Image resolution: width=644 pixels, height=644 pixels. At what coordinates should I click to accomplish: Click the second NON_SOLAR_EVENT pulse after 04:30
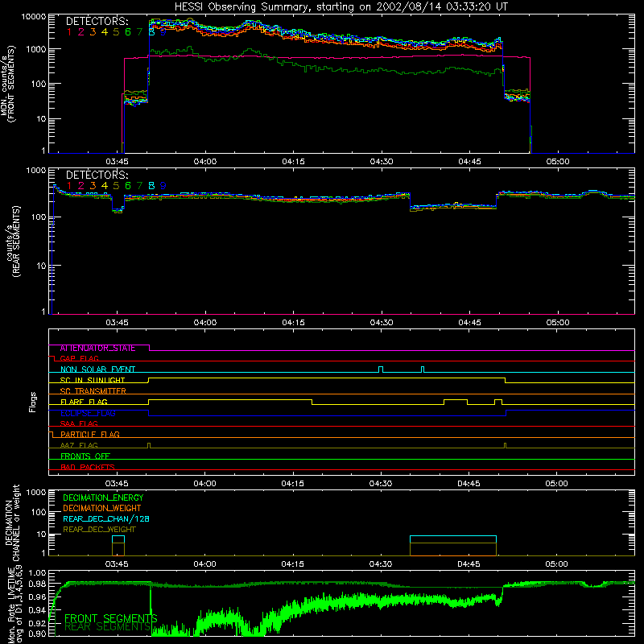423,369
